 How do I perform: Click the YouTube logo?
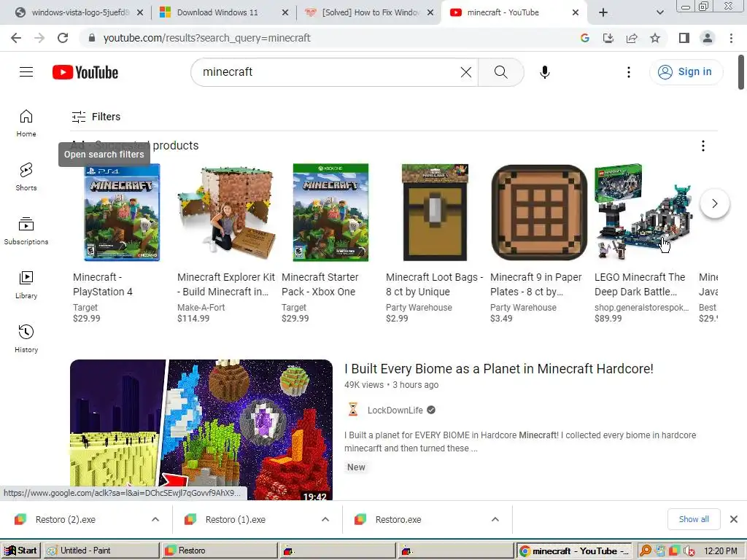85,72
